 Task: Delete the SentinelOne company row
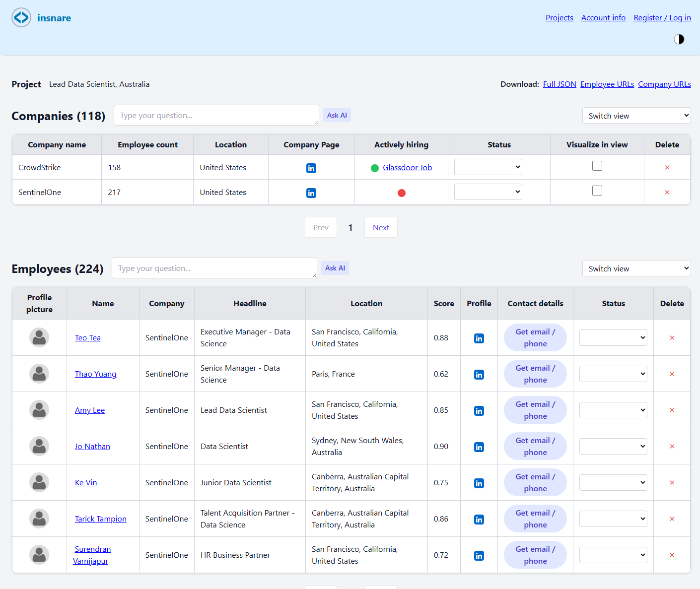click(x=667, y=193)
